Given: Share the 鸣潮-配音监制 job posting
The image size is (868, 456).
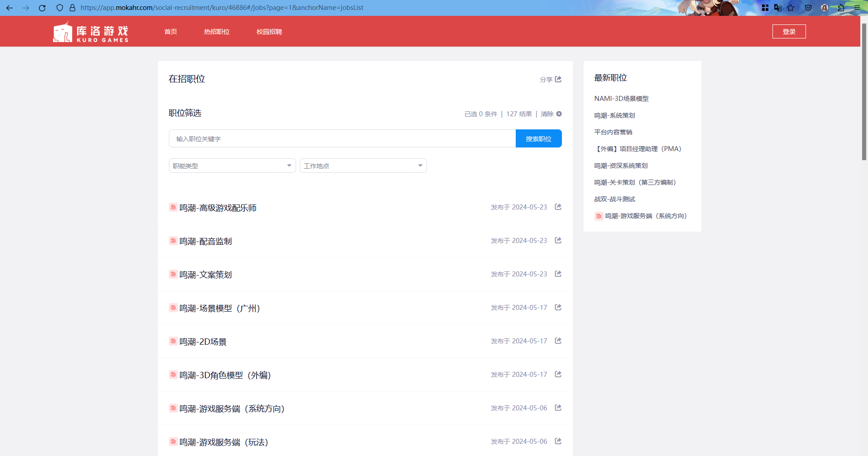Looking at the screenshot, I should tap(558, 240).
